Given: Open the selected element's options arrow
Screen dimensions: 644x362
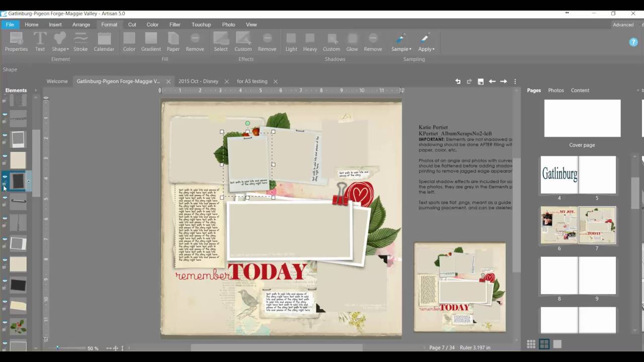Looking at the screenshot, I should coord(29,181).
